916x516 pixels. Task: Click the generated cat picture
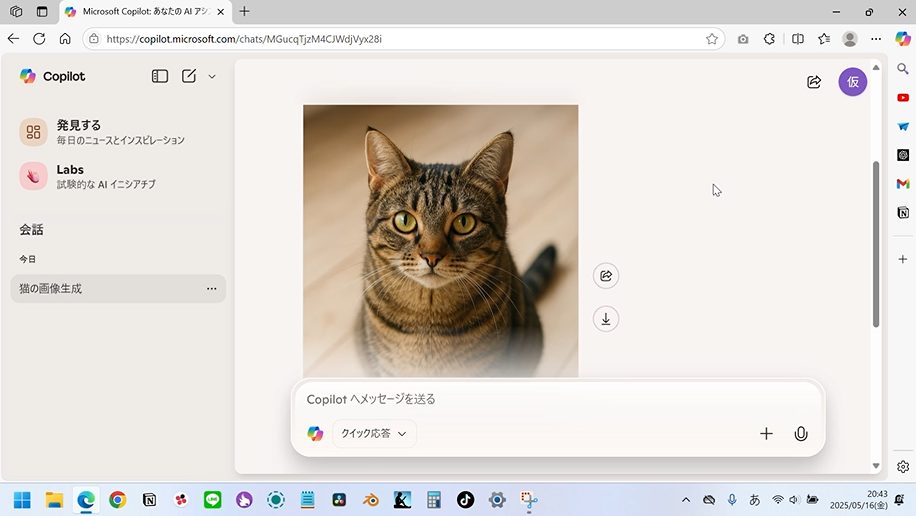[440, 240]
